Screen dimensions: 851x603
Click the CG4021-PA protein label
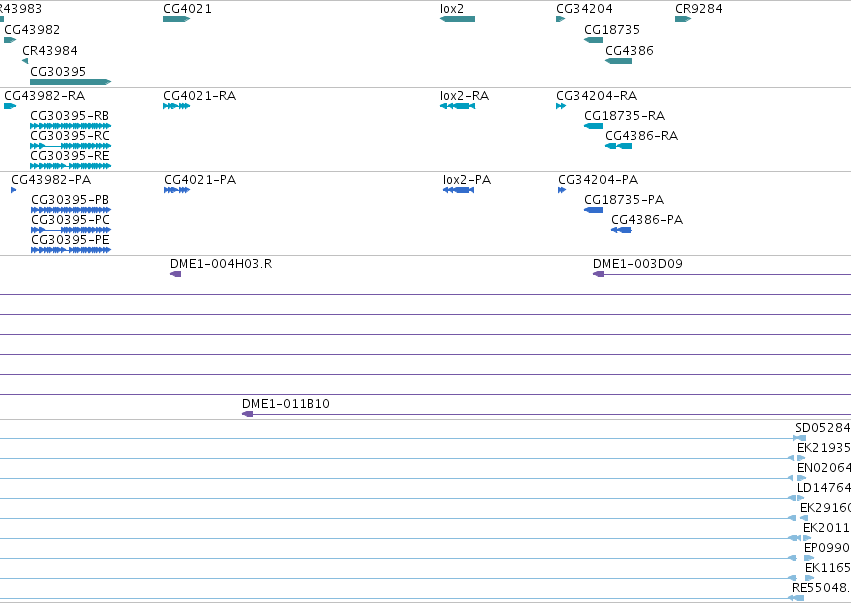tap(200, 180)
